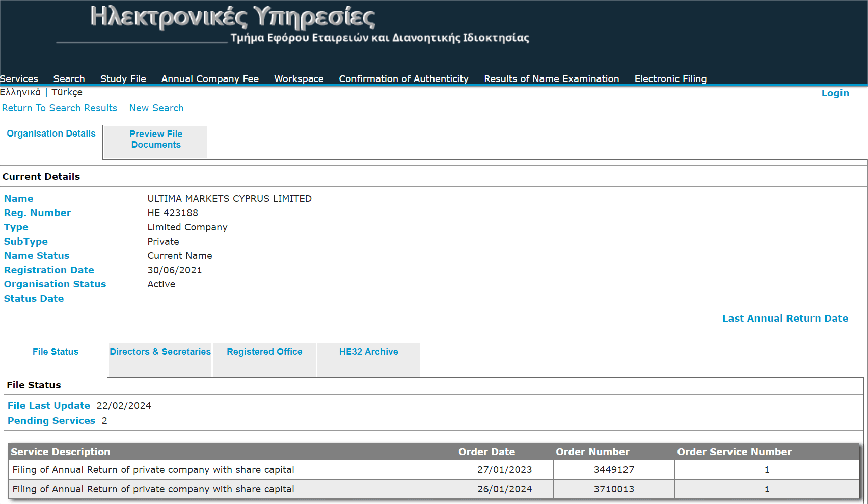Open the Electronic Filing menu
Viewport: 868px width, 504px height.
[670, 78]
